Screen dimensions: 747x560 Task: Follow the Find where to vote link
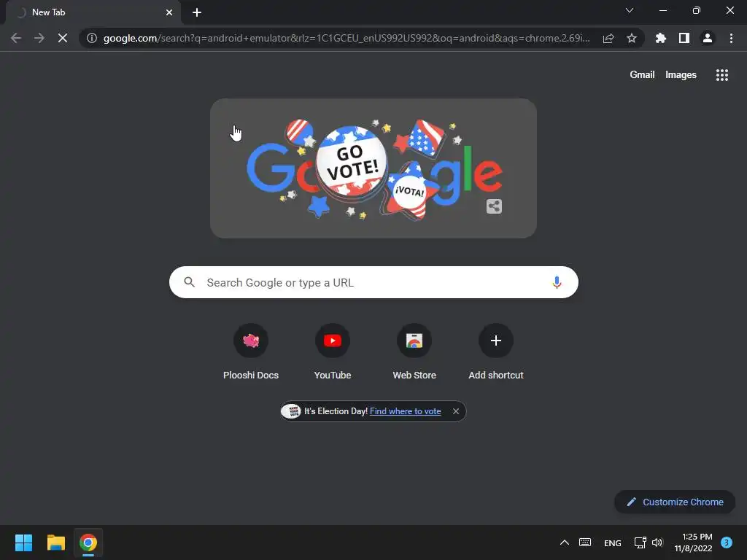click(x=406, y=411)
